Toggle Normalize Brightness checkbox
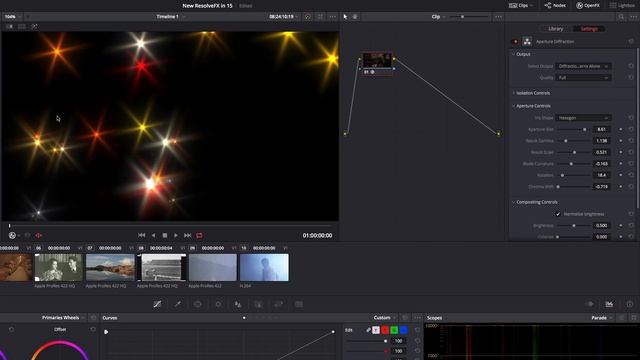Image resolution: width=640 pixels, height=360 pixels. (x=558, y=214)
